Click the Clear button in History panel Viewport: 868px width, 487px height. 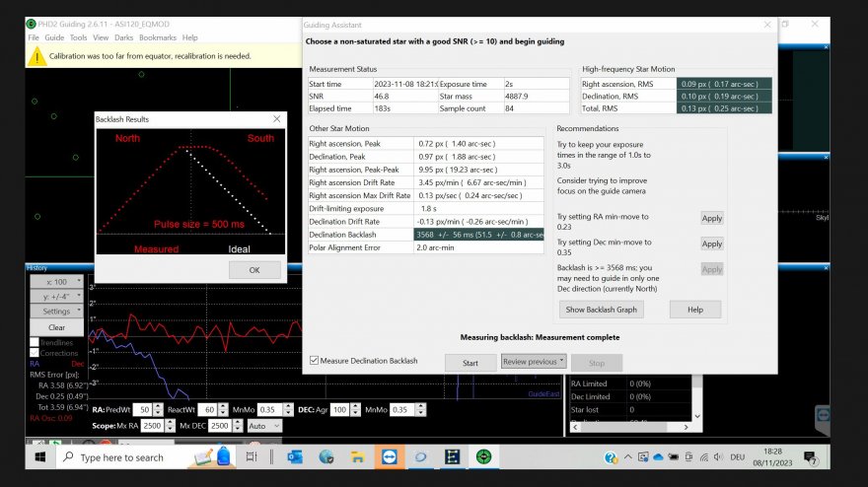point(56,327)
